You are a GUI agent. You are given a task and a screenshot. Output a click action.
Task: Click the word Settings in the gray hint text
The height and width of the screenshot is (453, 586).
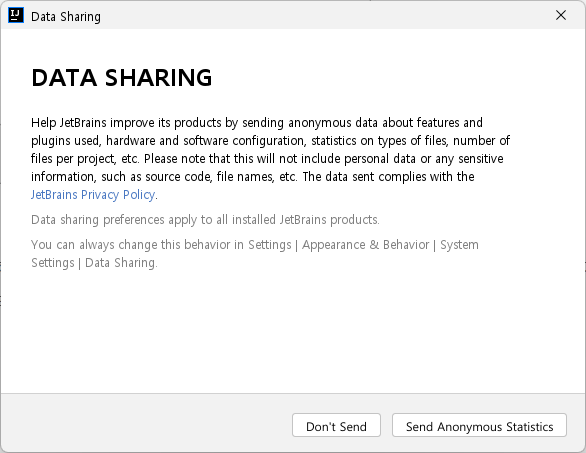click(270, 245)
